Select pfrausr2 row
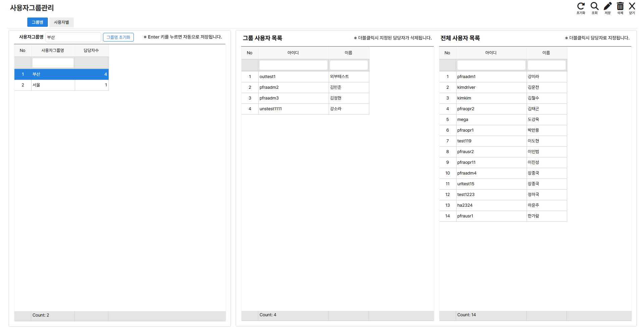The width and height of the screenshot is (644, 335). pos(503,152)
